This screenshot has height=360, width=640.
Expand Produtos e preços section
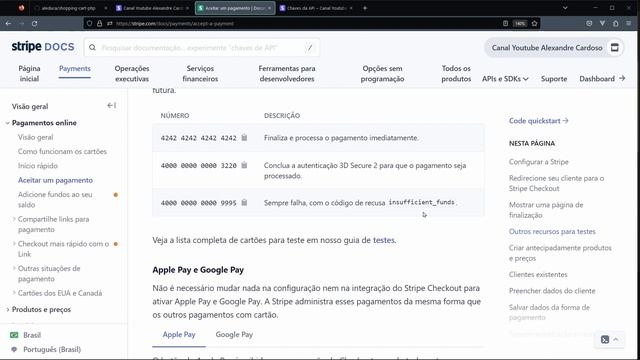click(x=7, y=309)
